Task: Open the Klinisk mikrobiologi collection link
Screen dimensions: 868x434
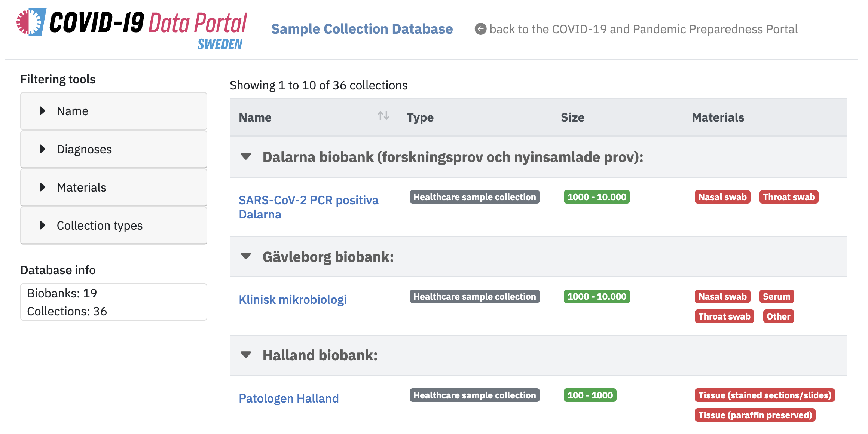Action: tap(293, 299)
